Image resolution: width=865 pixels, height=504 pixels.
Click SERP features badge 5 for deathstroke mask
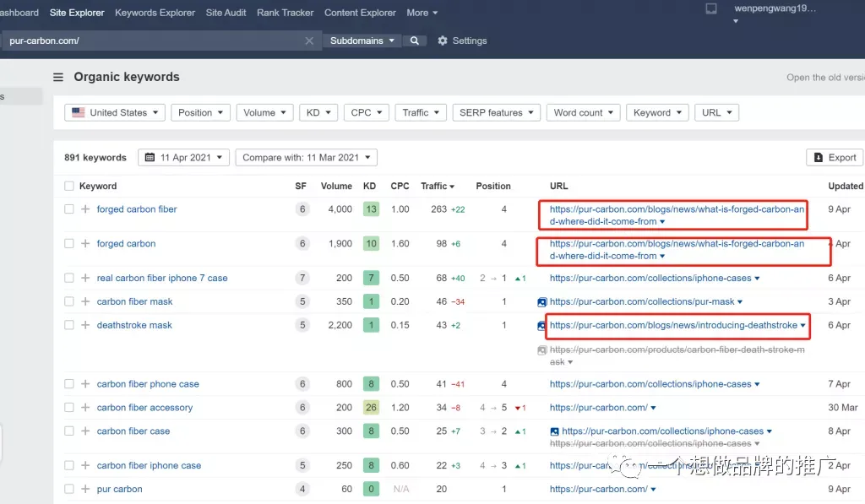[302, 325]
